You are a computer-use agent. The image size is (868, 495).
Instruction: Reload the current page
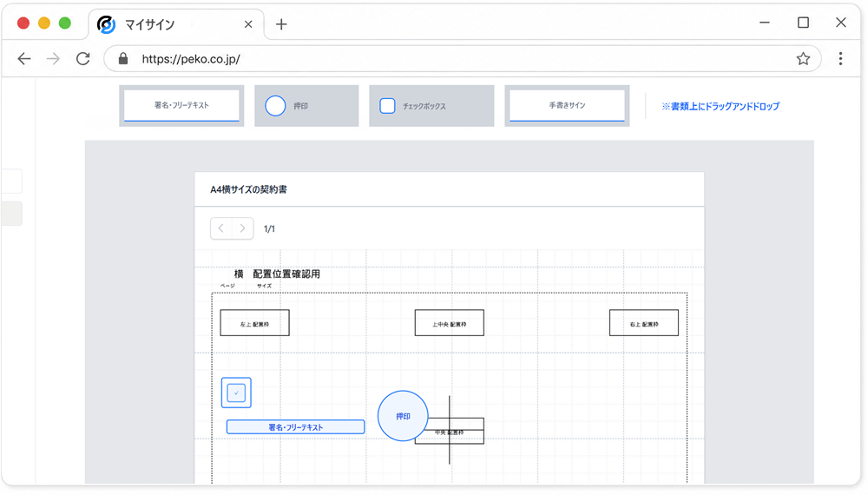[x=83, y=59]
